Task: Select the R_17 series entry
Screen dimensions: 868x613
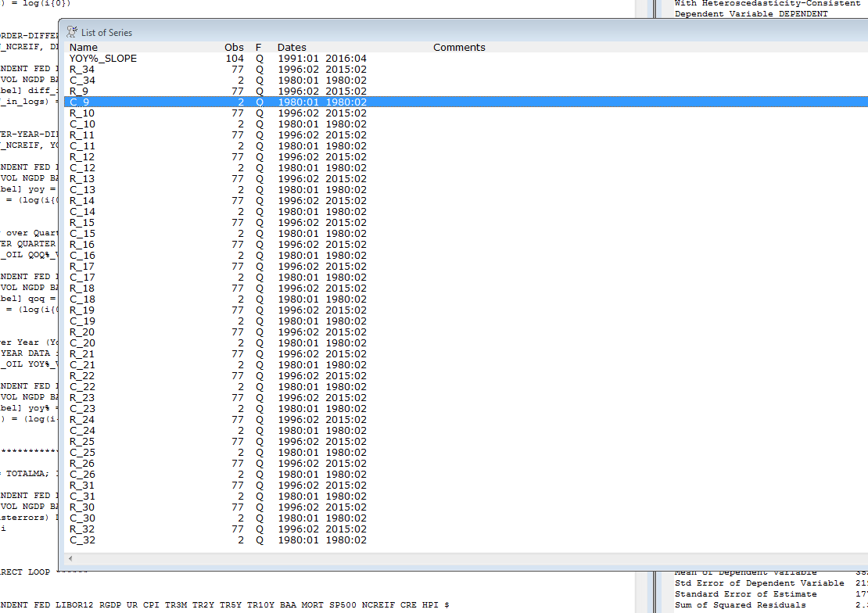Action: click(x=82, y=267)
